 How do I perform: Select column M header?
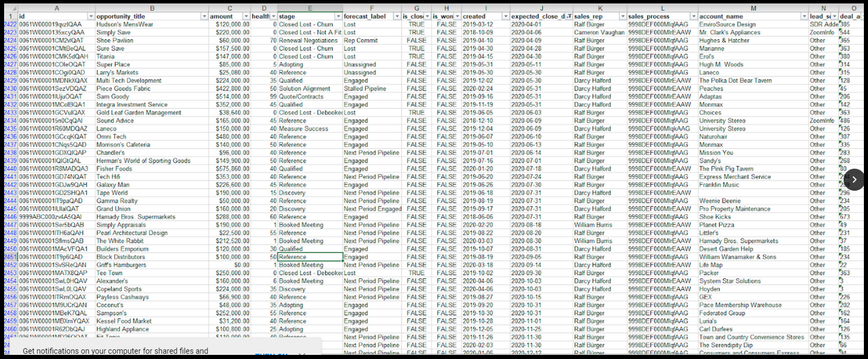point(753,7)
